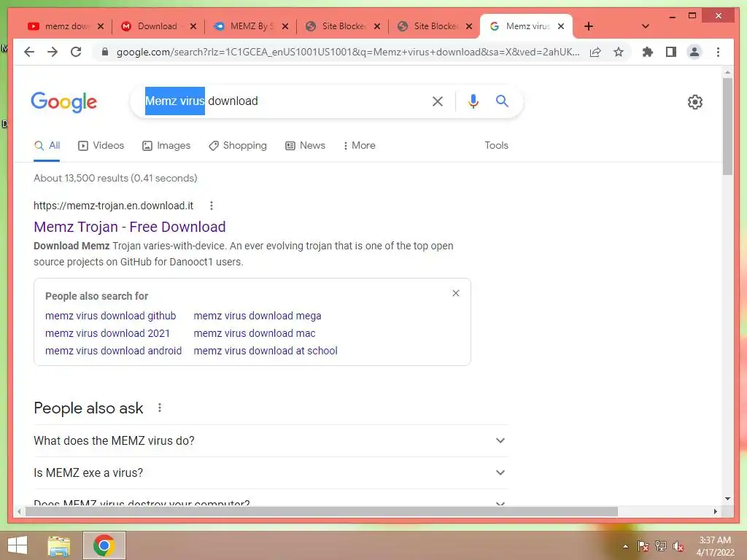Open Google quick settings gear
This screenshot has height=560, width=747.
(694, 102)
